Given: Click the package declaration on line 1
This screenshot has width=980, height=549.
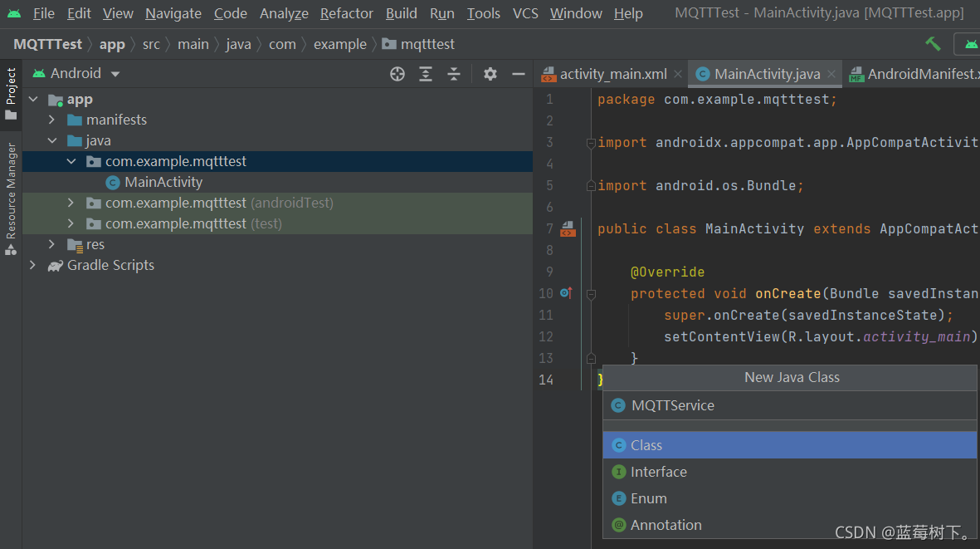Looking at the screenshot, I should pyautogui.click(x=717, y=100).
